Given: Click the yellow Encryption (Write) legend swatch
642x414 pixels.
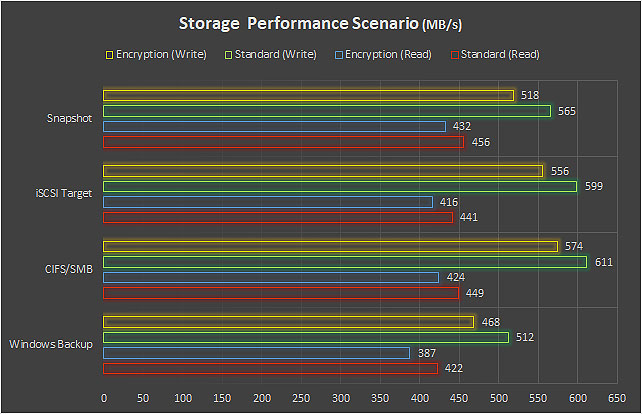Looking at the screenshot, I should (x=108, y=55).
